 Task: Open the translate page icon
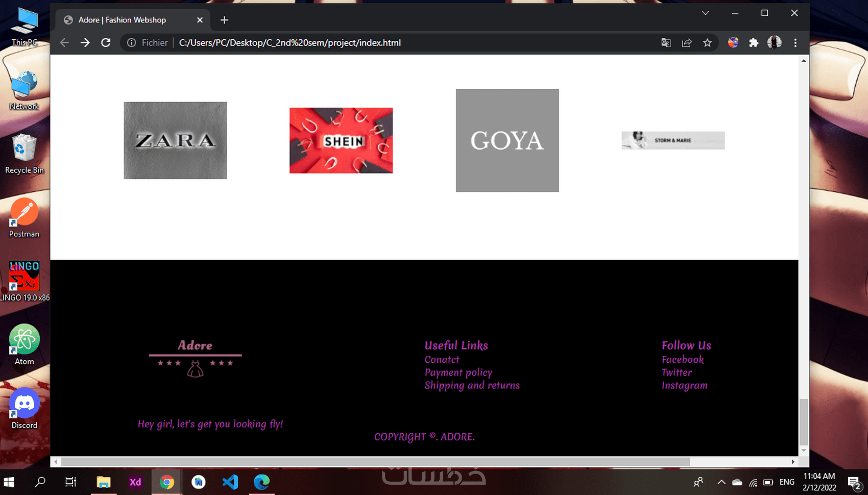click(666, 43)
